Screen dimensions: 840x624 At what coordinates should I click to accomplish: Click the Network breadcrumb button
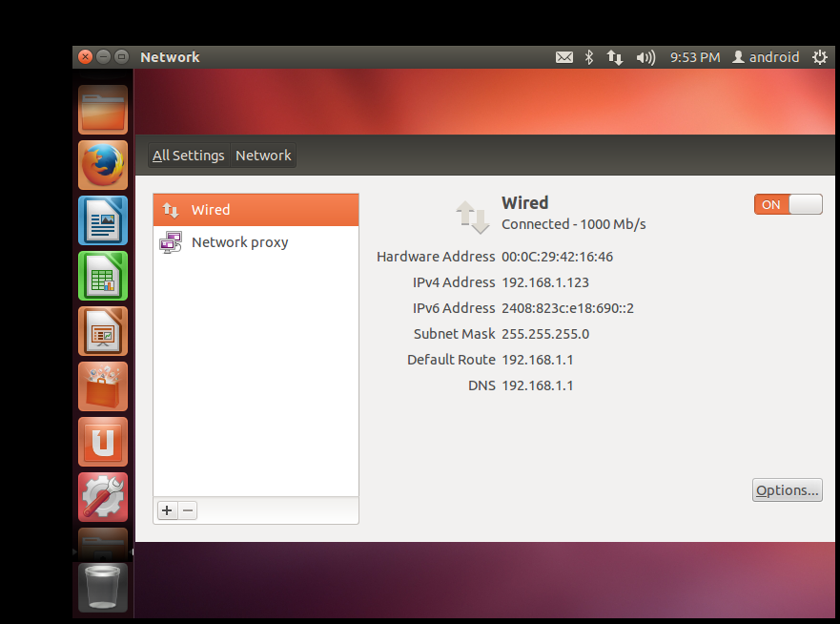tap(263, 156)
